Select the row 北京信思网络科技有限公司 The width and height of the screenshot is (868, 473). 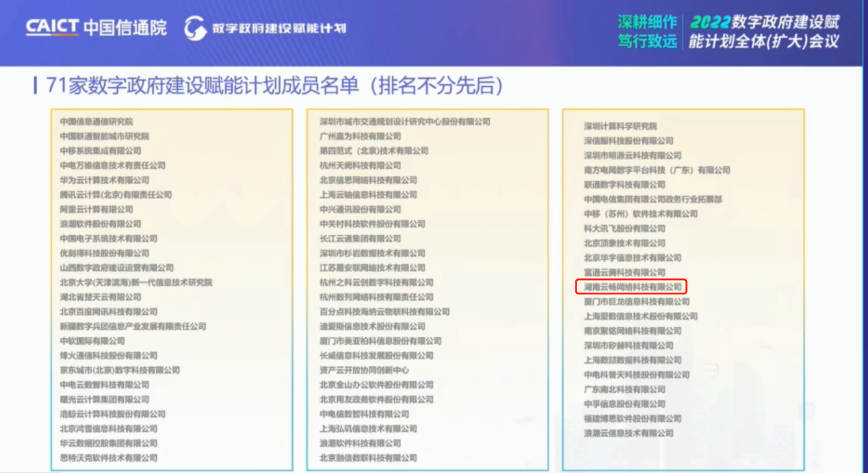pyautogui.click(x=368, y=180)
